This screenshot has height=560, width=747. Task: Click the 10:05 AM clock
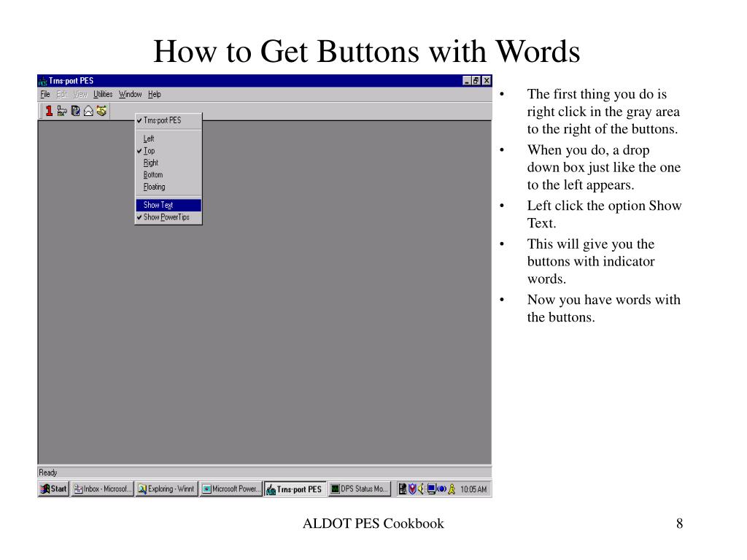click(473, 489)
